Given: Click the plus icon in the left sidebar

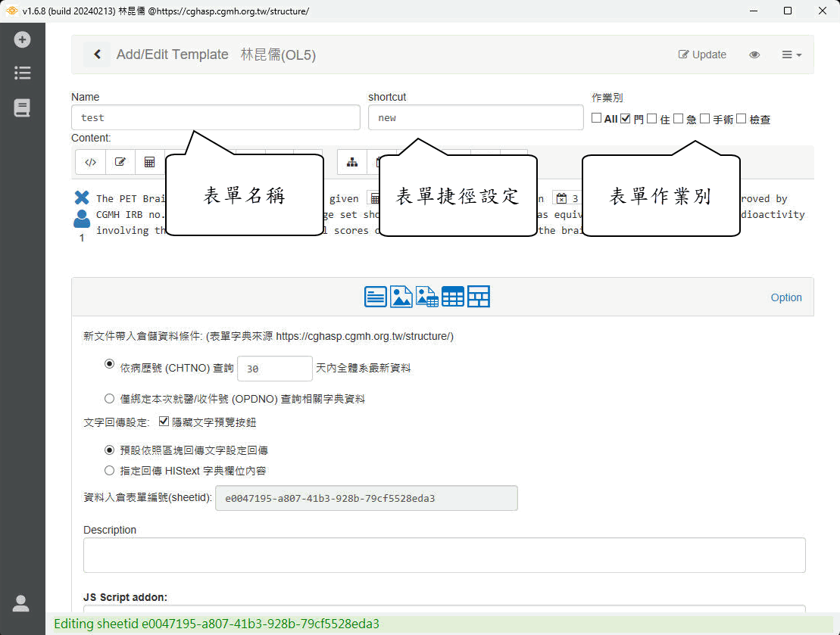Looking at the screenshot, I should point(22,39).
